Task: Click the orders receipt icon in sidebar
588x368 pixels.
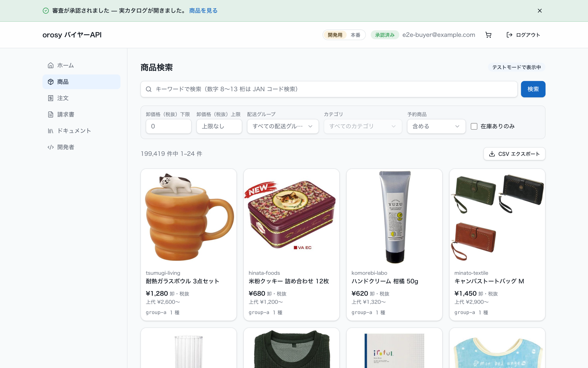Action: pyautogui.click(x=51, y=98)
